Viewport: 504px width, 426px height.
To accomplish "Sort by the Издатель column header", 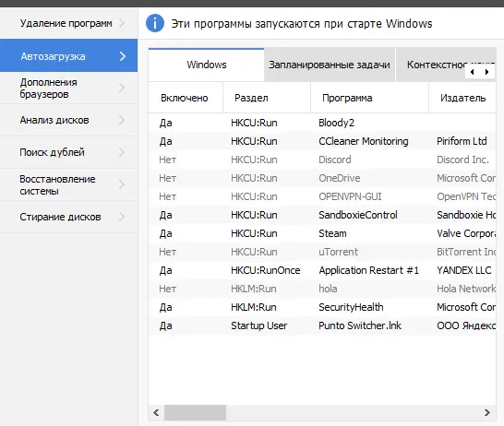I will pos(462,98).
